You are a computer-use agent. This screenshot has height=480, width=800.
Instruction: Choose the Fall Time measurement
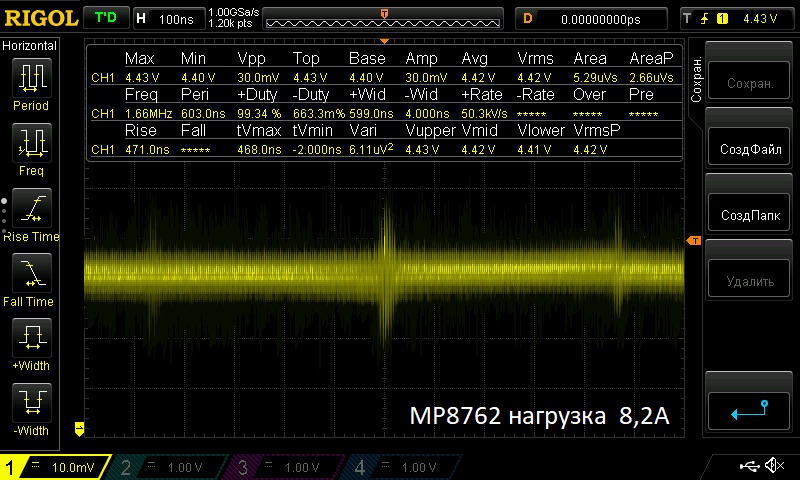[x=30, y=277]
